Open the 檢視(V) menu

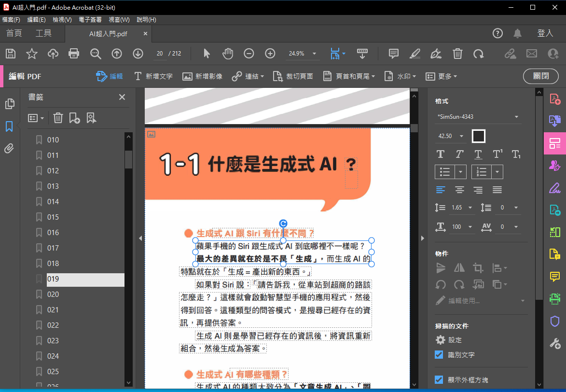click(x=62, y=20)
